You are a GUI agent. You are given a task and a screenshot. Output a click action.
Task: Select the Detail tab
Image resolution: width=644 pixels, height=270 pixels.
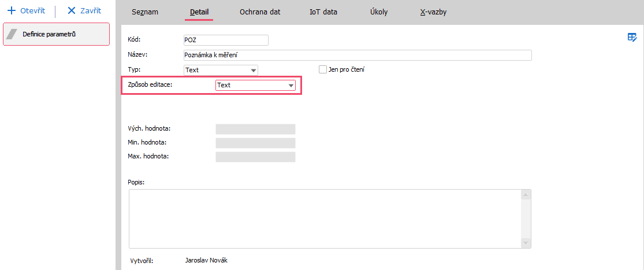199,12
